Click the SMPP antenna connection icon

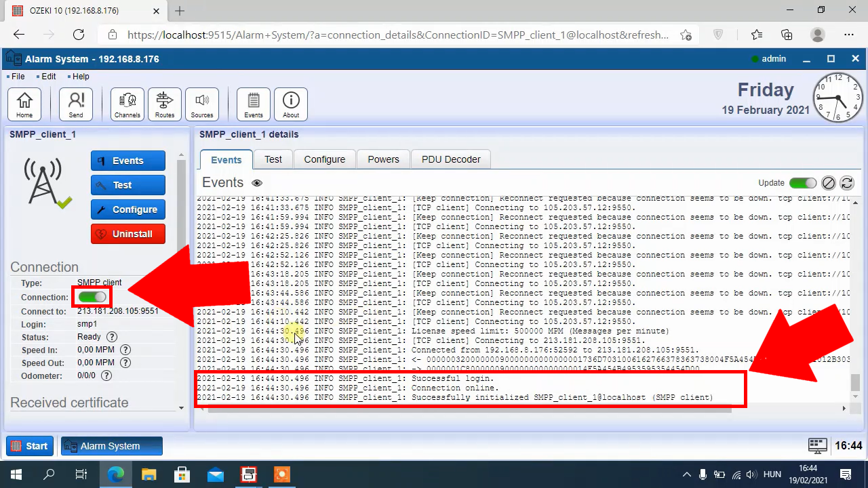point(47,183)
